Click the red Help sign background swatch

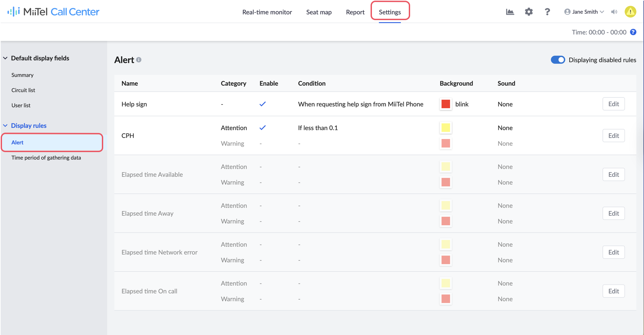(x=446, y=104)
